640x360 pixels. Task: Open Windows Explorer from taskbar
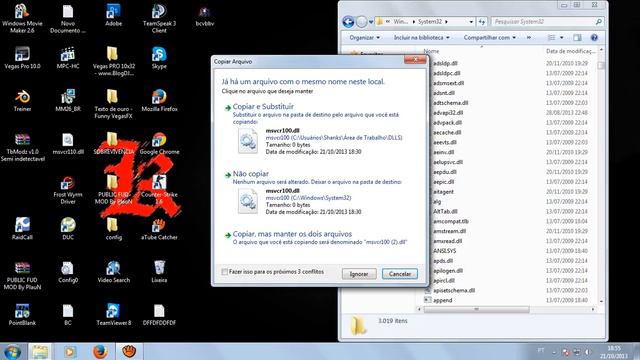40,352
